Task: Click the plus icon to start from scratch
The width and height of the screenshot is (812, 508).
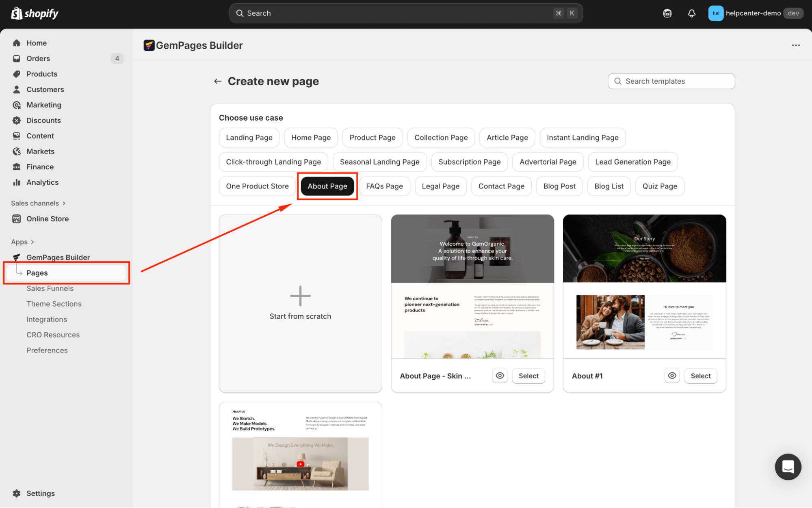Action: coord(300,296)
